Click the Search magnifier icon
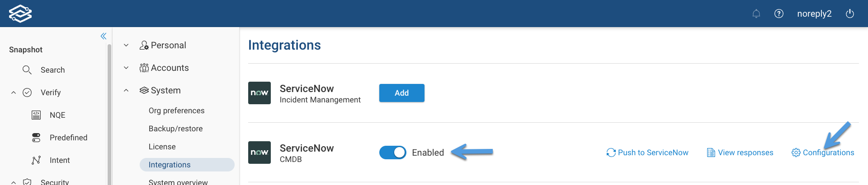Screen dimensions: 868x185 coord(27,70)
